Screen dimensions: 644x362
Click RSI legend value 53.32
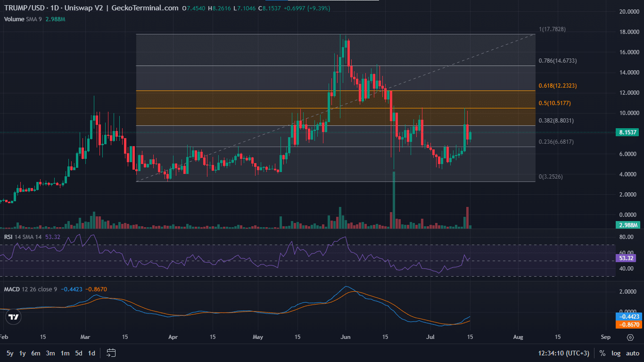click(53, 237)
